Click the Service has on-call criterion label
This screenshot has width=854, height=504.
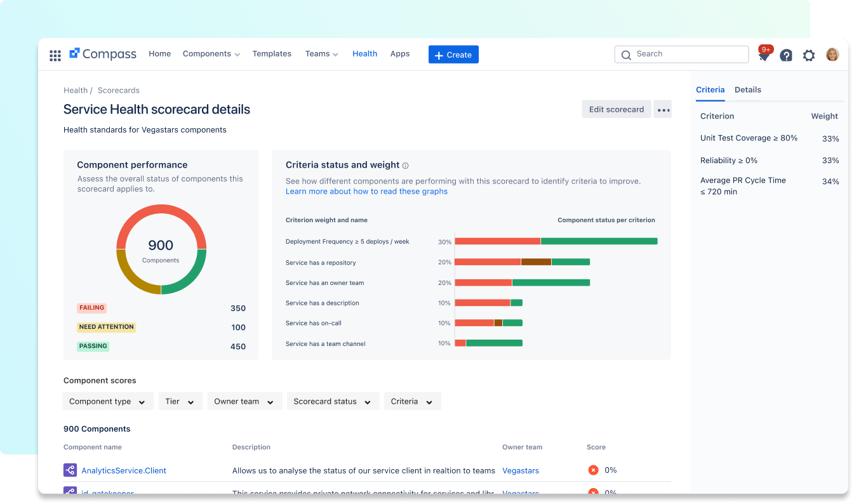coord(314,324)
